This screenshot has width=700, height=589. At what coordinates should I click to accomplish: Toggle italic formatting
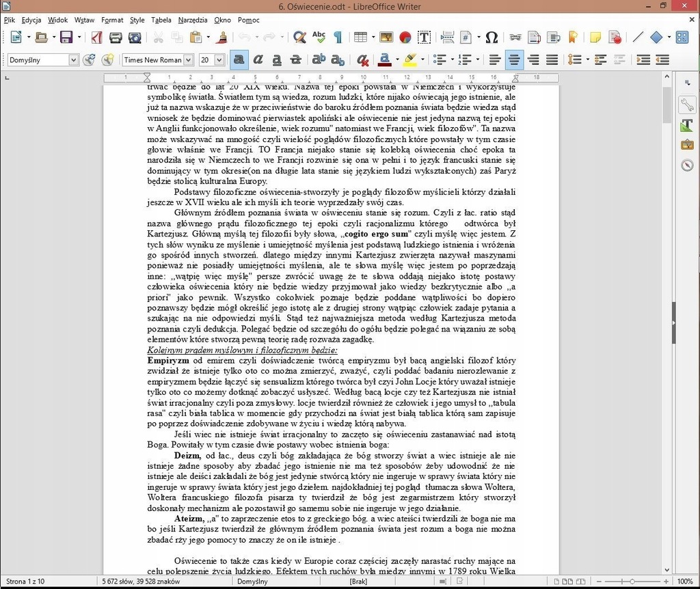tap(258, 60)
